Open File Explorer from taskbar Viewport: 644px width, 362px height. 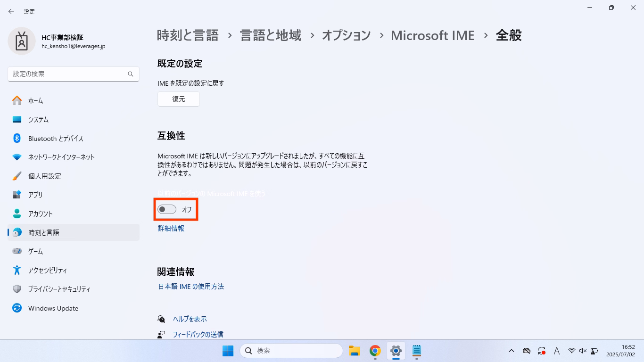point(355,351)
